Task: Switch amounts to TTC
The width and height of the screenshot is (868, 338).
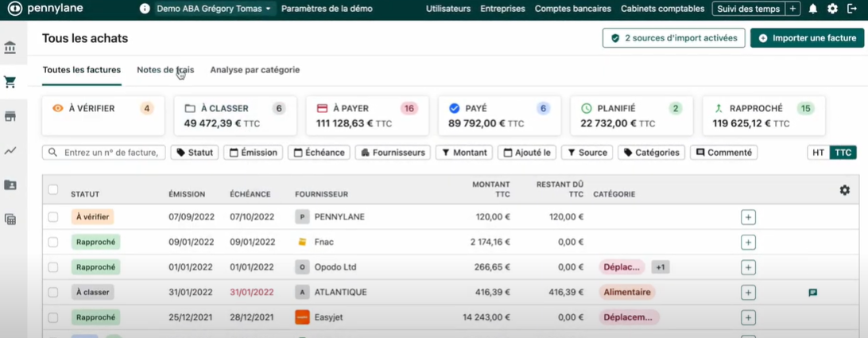Action: tap(843, 153)
